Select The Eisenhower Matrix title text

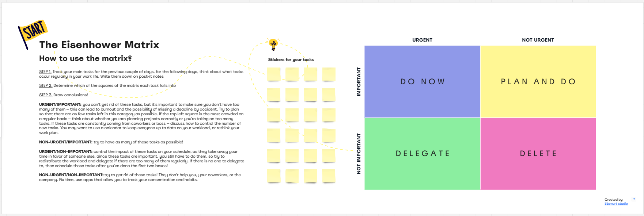(x=99, y=45)
